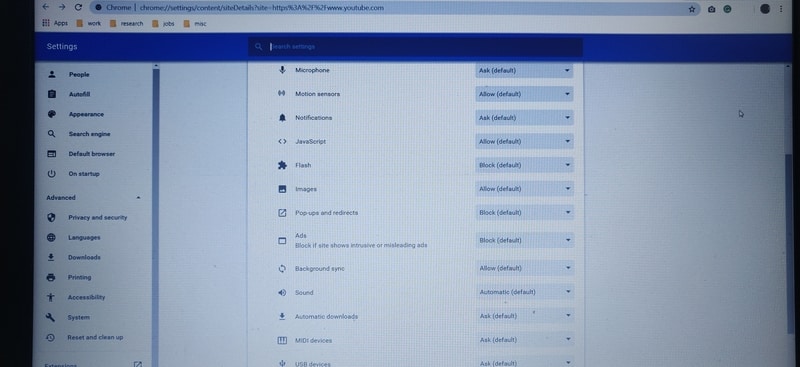Open Images permission dropdown

[x=524, y=188]
